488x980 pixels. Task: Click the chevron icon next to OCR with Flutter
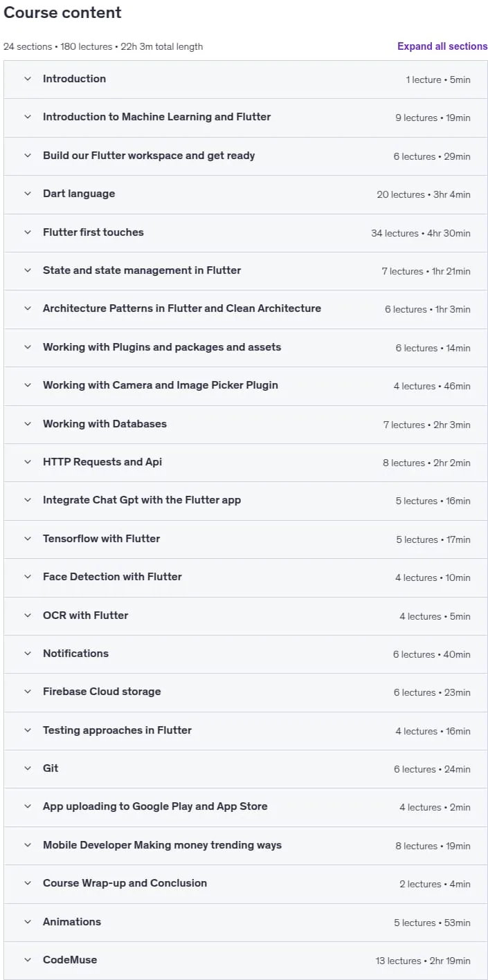[x=28, y=616]
